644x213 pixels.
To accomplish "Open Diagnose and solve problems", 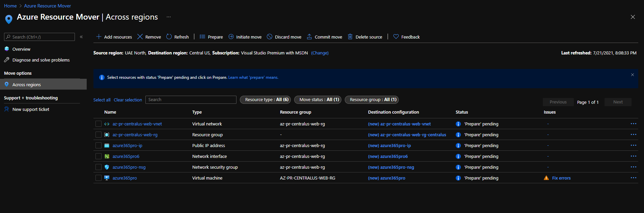I will point(41,60).
